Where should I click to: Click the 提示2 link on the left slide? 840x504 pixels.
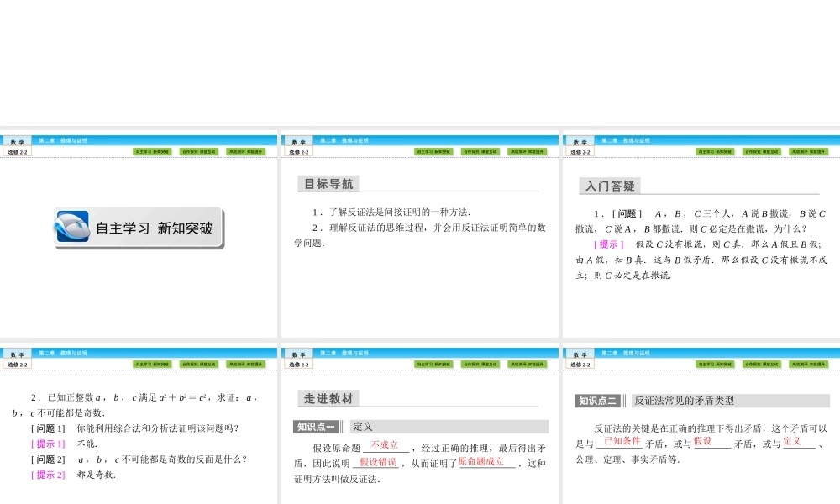[x=48, y=474]
